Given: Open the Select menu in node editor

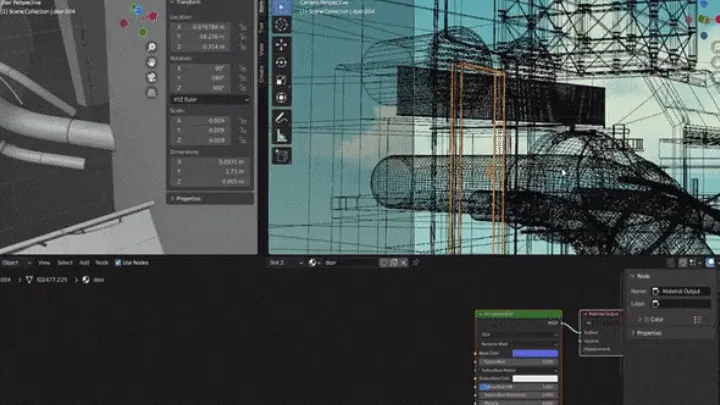Looking at the screenshot, I should [65, 263].
